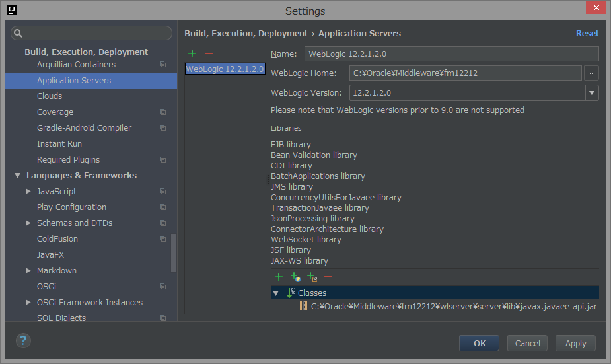Click the project-level icon next to Play Configuration
611x364 pixels.
[163, 207]
